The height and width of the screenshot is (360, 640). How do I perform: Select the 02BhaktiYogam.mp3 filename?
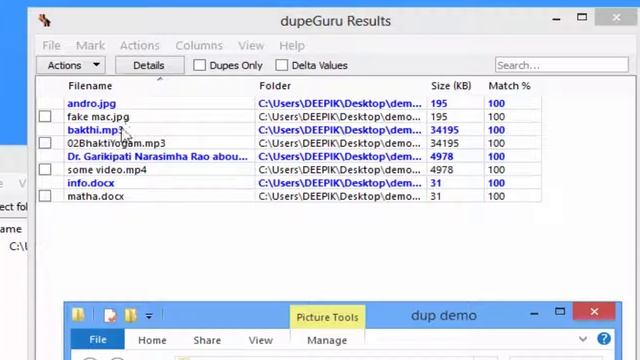tap(116, 144)
